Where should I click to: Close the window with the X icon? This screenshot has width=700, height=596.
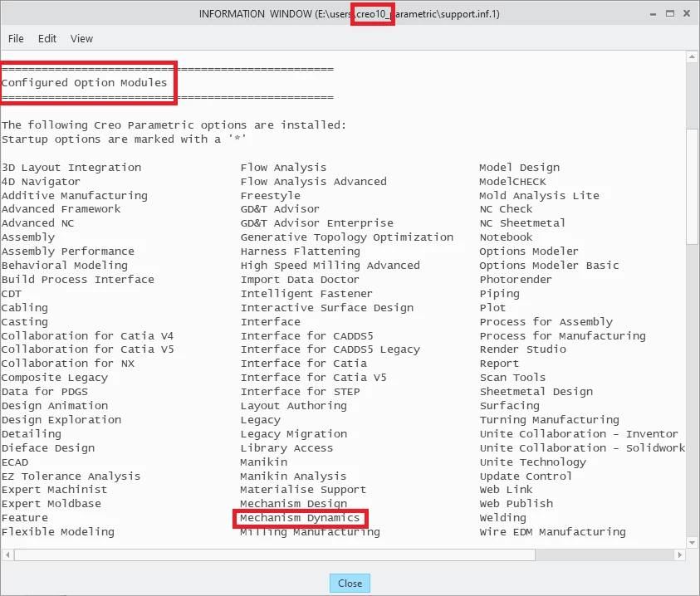[x=687, y=14]
